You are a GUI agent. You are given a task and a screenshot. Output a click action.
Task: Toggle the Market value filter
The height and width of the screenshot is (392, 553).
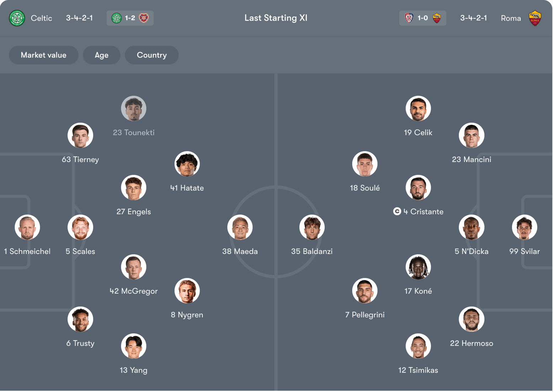click(x=43, y=55)
